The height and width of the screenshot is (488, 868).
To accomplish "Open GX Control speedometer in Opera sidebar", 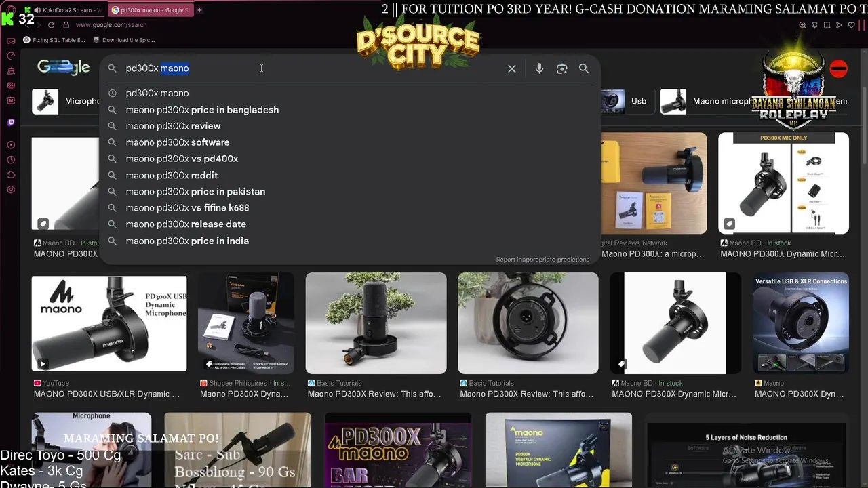I will pos(11,56).
